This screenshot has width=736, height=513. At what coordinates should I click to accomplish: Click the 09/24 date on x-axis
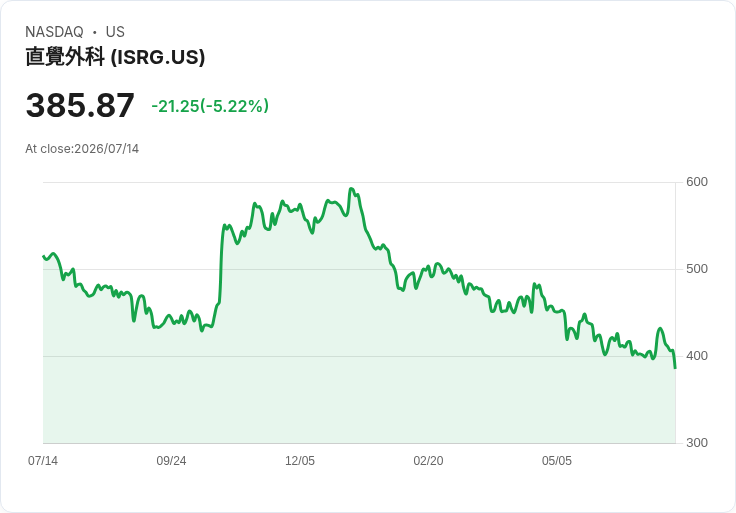tap(171, 460)
